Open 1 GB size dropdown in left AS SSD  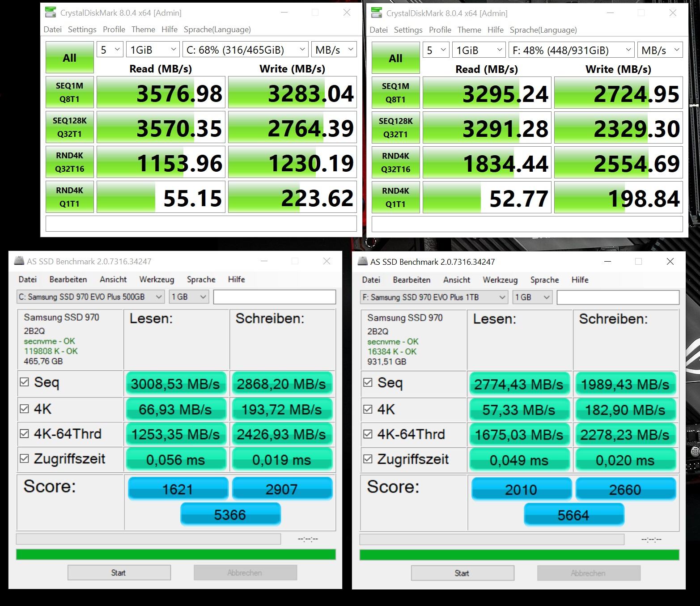click(x=189, y=297)
